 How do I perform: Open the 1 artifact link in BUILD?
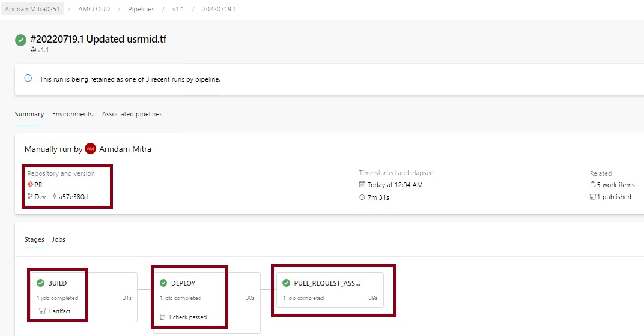click(x=59, y=311)
